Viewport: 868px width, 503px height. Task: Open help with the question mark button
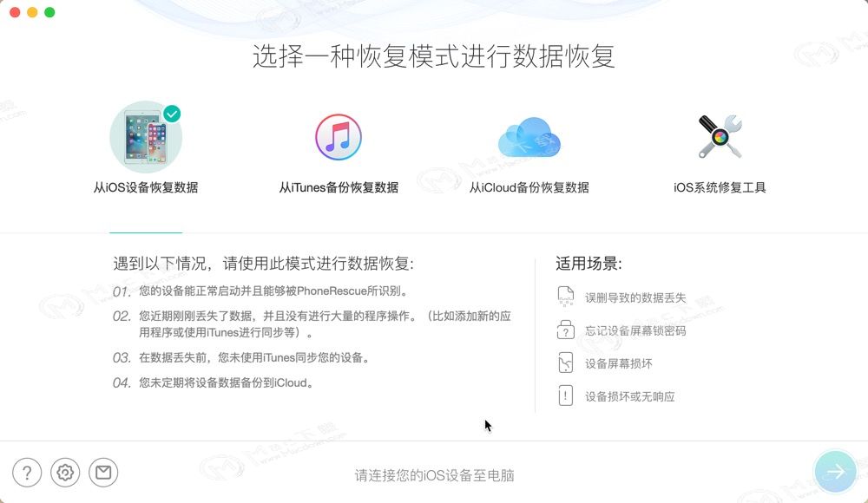click(x=27, y=473)
